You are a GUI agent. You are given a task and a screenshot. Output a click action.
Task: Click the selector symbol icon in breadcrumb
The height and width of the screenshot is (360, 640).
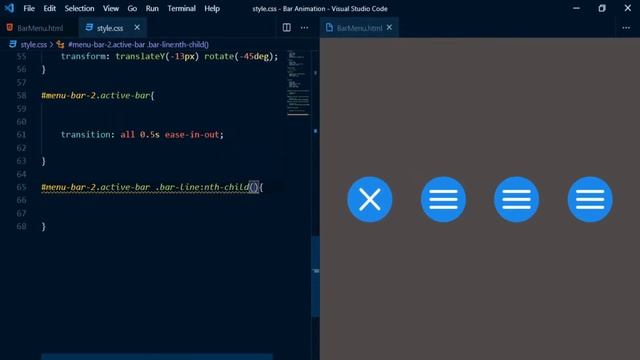pos(60,44)
